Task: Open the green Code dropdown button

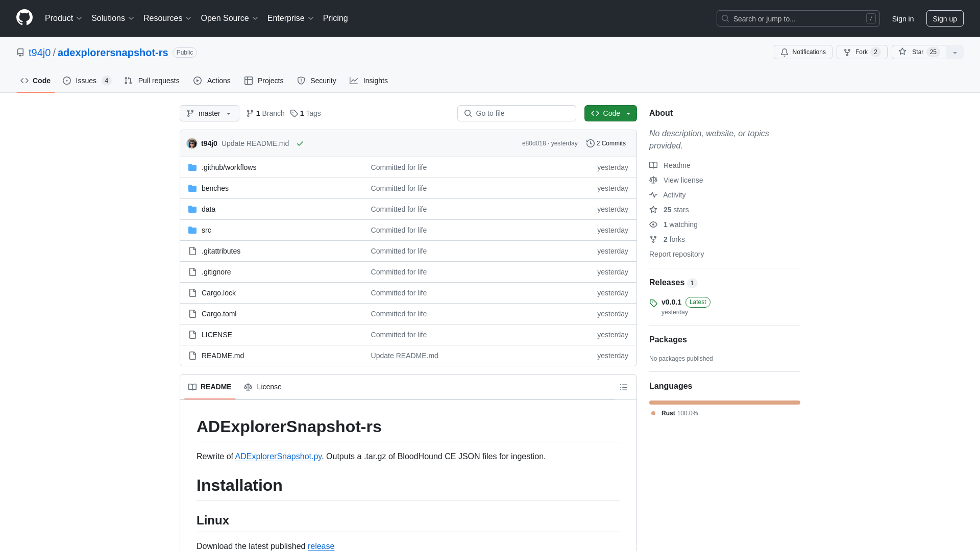Action: (610, 113)
